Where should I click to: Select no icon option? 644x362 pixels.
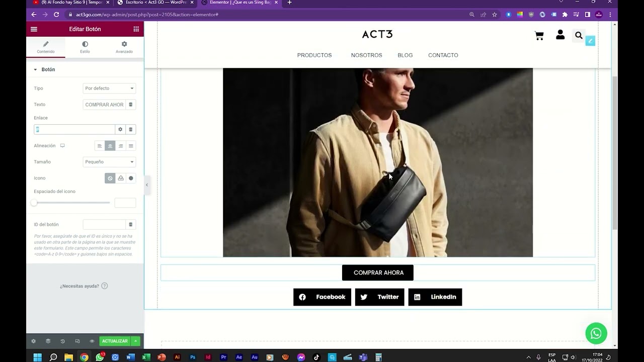(x=110, y=178)
